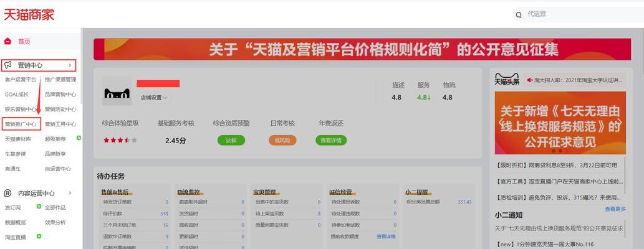Image resolution: width=644 pixels, height=249 pixels.
Task: Open 天猫素材库
Action: (17, 139)
